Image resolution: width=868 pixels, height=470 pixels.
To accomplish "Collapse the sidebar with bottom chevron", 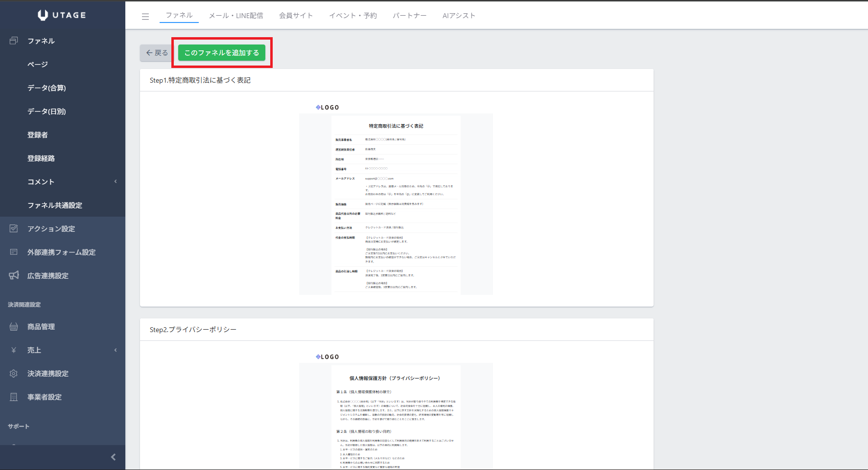I will 113,457.
